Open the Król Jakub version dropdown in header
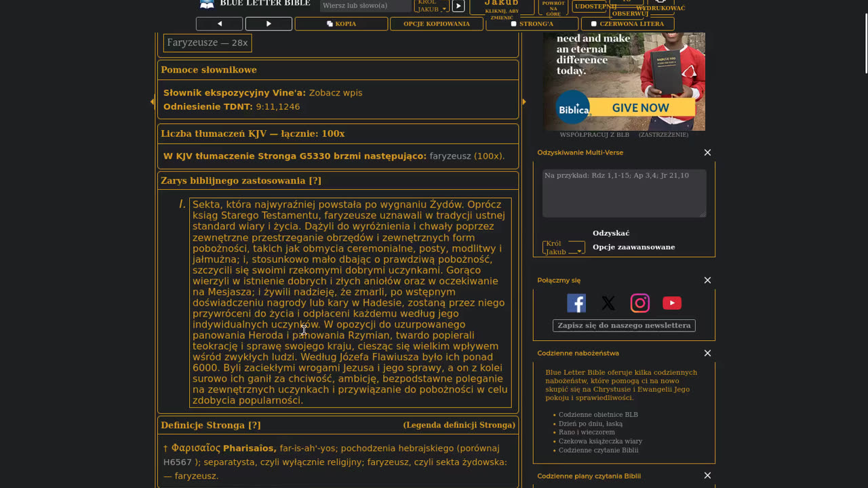Screen dimensions: 868x488 [x=432, y=6]
